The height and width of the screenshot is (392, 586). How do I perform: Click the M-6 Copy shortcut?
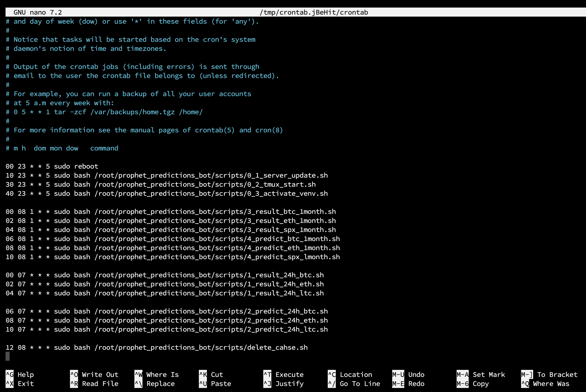pos(473,384)
